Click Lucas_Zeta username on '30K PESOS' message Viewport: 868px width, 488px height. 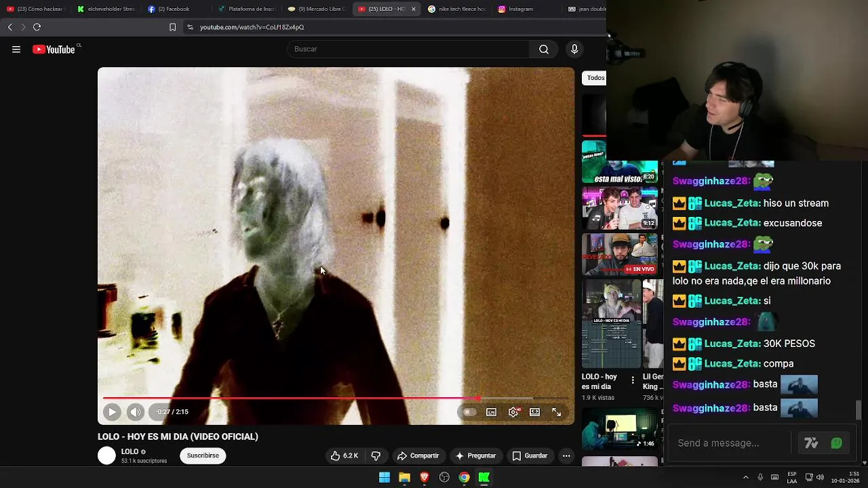pos(732,344)
